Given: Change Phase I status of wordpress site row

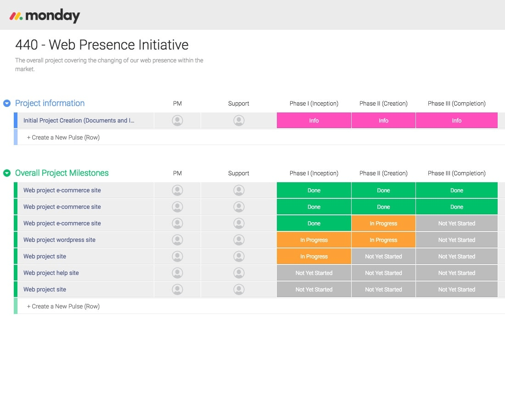Looking at the screenshot, I should tap(314, 240).
